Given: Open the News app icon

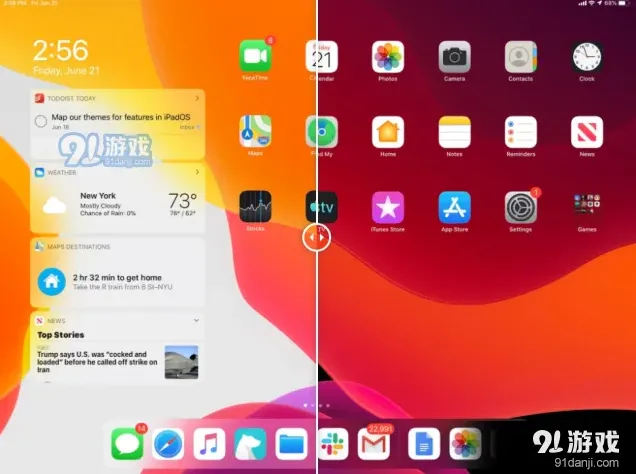Looking at the screenshot, I should pyautogui.click(x=587, y=132).
